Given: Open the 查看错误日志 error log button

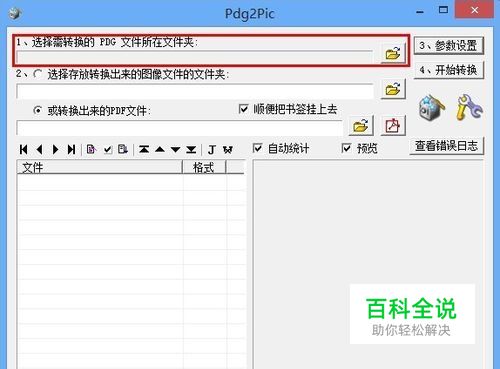Looking at the screenshot, I should [x=447, y=146].
